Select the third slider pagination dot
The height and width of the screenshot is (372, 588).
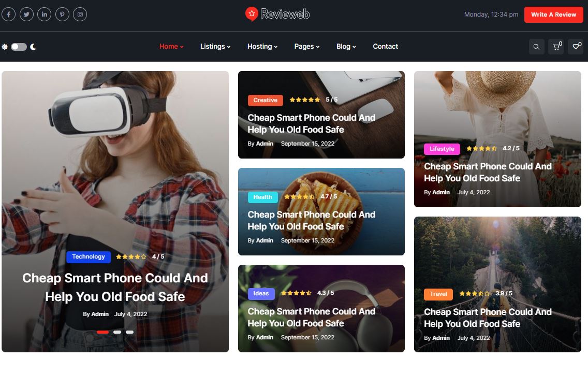click(130, 332)
